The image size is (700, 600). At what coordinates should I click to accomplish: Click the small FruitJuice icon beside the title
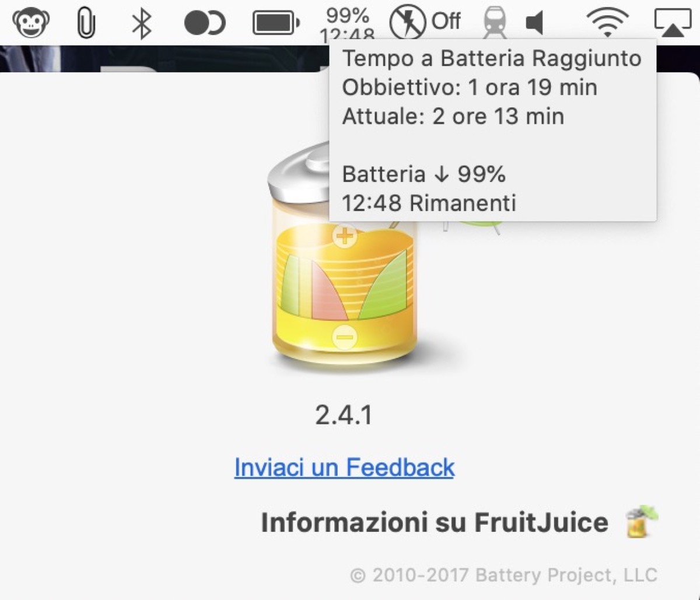pos(641,521)
